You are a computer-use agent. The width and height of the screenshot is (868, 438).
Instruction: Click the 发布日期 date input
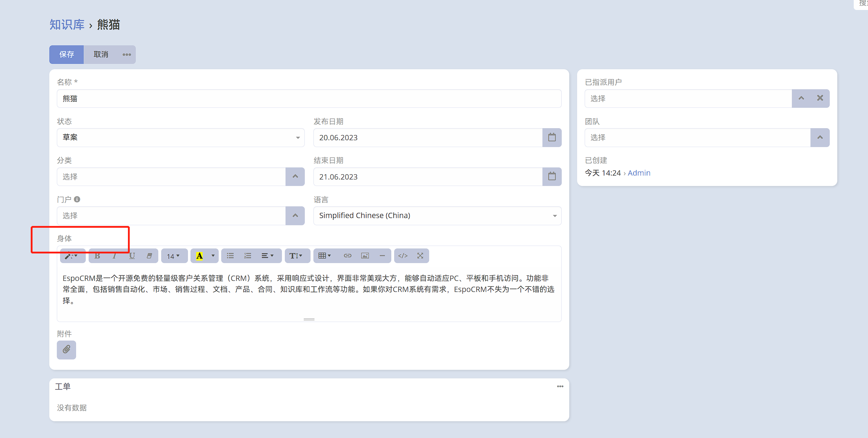pos(428,137)
